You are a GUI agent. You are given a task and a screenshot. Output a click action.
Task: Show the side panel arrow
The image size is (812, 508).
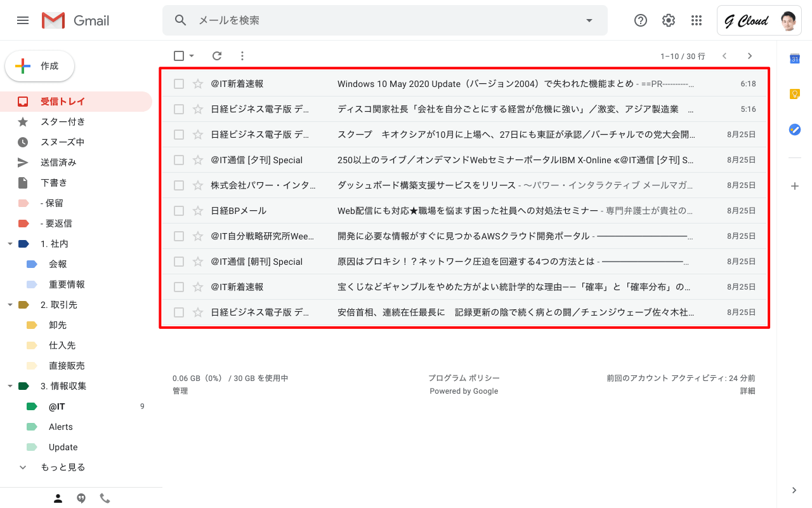pyautogui.click(x=794, y=490)
